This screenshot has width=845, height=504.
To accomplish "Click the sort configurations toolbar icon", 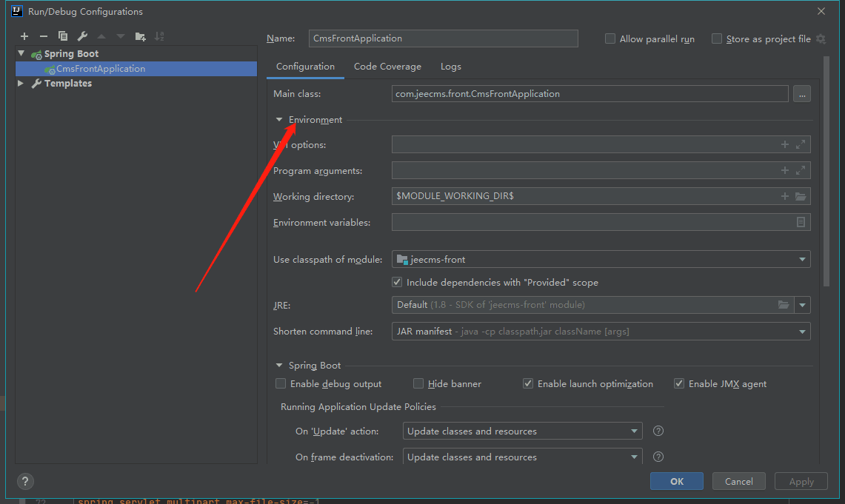I will tap(159, 36).
